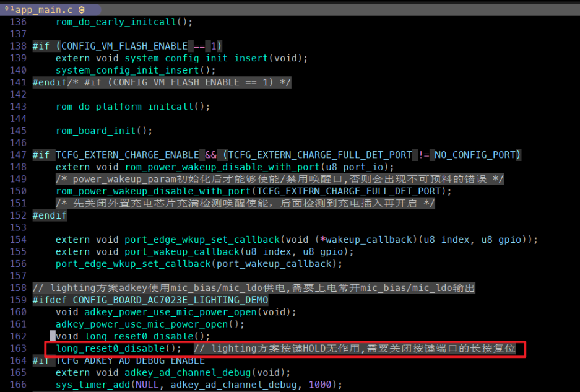The image size is (580, 392).
Task: Click system_config_init_insert call on line 140
Action: coord(136,71)
